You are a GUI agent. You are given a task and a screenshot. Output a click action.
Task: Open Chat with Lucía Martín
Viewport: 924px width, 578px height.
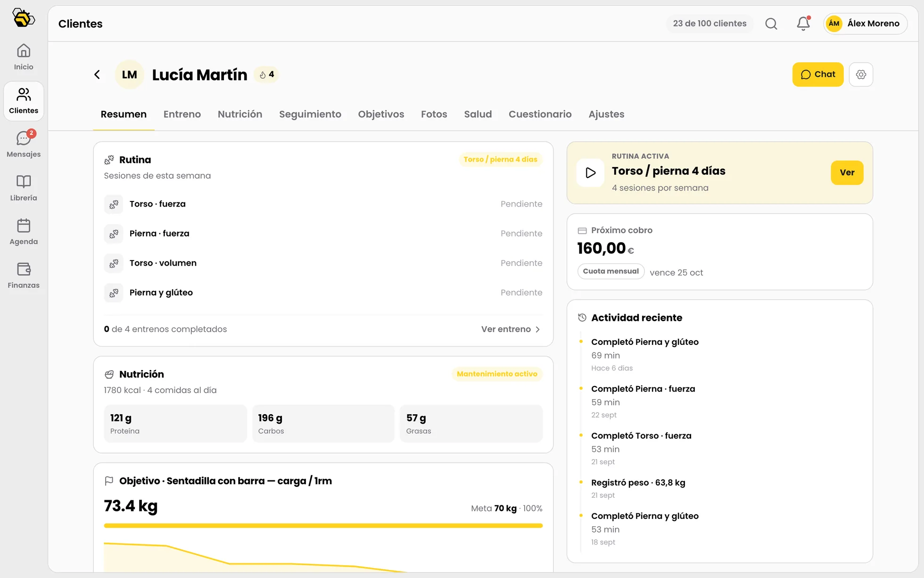point(818,75)
